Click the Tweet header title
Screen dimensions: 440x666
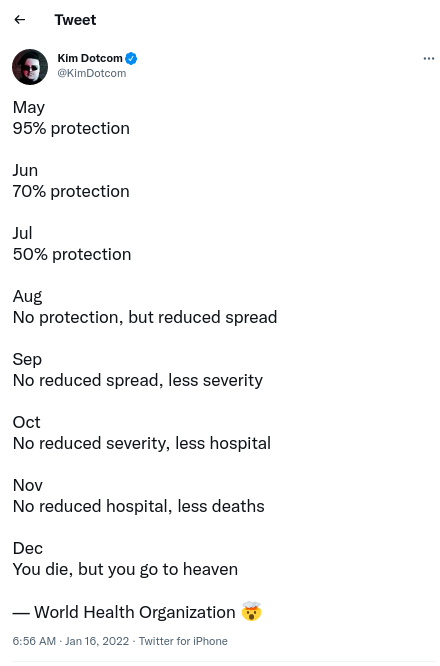pyautogui.click(x=75, y=20)
